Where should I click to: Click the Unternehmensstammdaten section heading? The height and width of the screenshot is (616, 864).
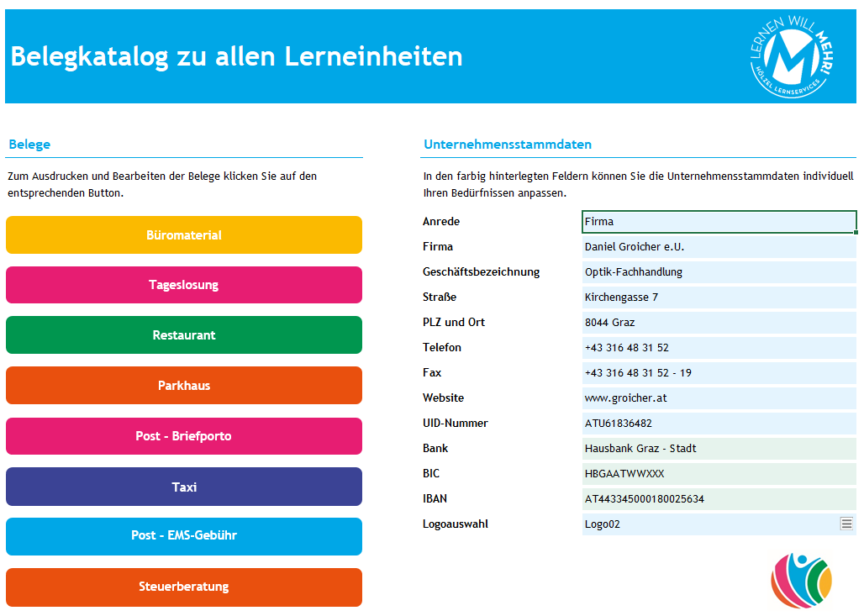(x=508, y=145)
